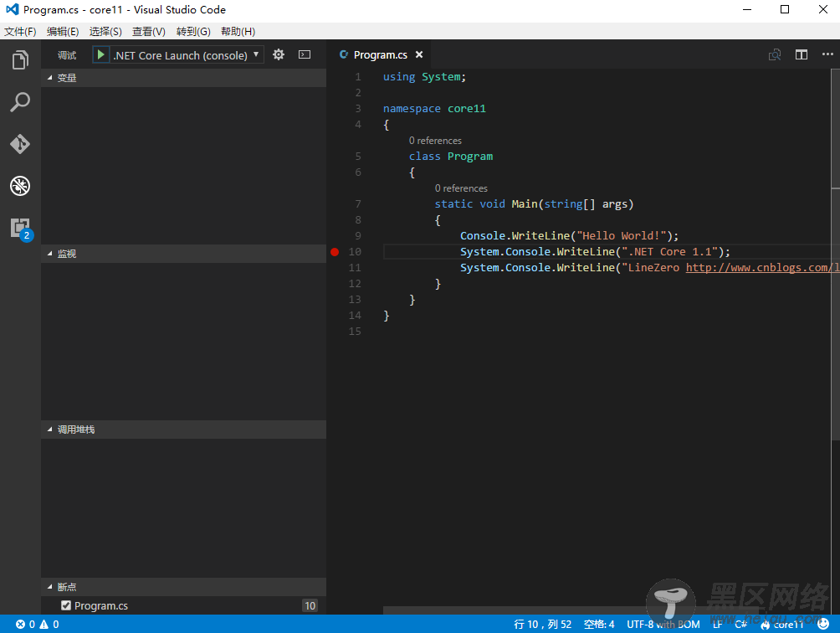
Task: Open the editor more actions ellipsis
Action: click(x=827, y=54)
